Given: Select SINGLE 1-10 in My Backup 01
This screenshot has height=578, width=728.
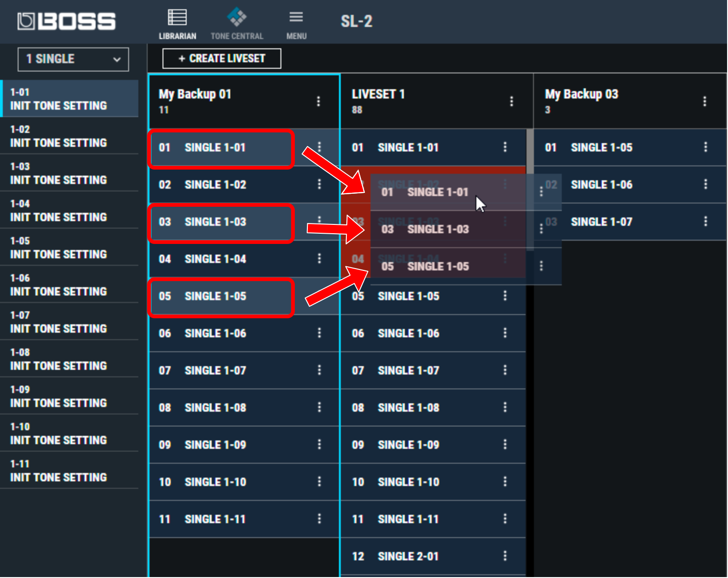Looking at the screenshot, I should click(244, 482).
